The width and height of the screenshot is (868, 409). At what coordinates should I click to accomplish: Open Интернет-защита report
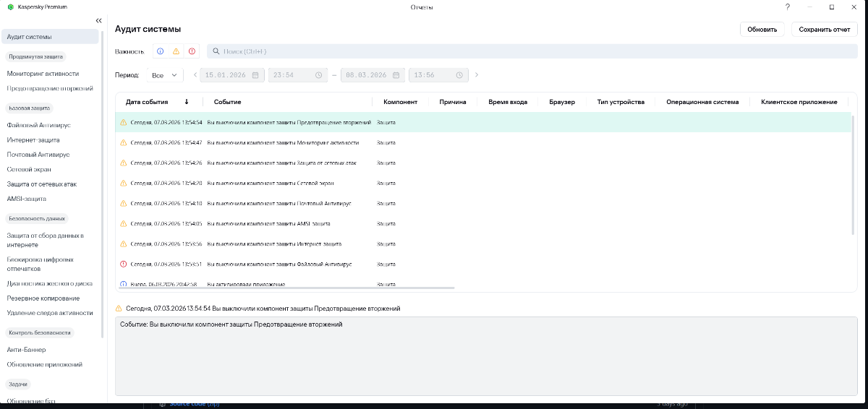tap(33, 139)
